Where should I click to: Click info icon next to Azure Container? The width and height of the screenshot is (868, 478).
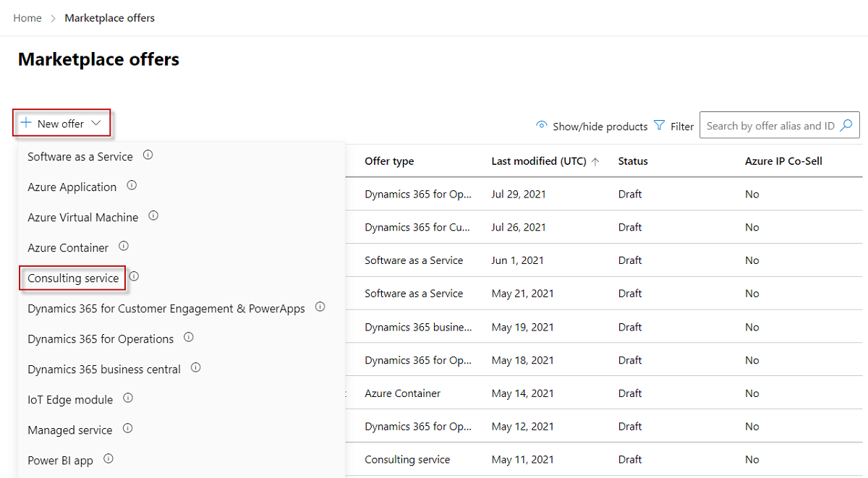click(124, 246)
